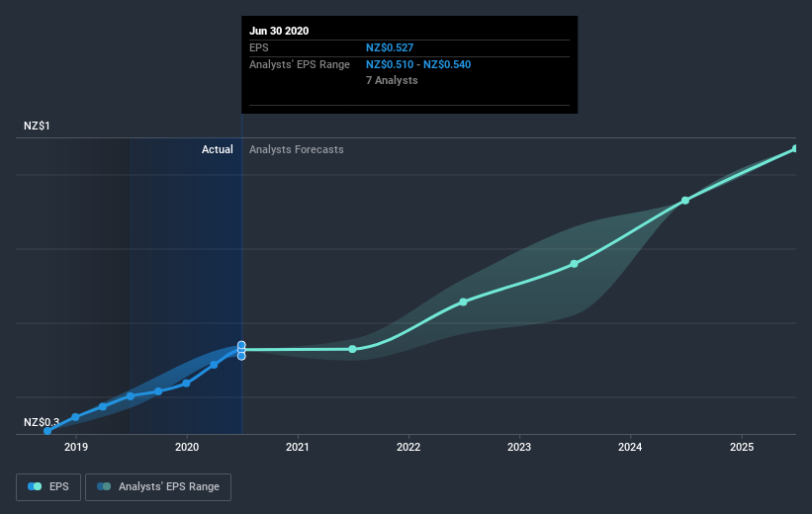812x514 pixels.
Task: Click the EPS legend color icon
Action: [x=35, y=486]
